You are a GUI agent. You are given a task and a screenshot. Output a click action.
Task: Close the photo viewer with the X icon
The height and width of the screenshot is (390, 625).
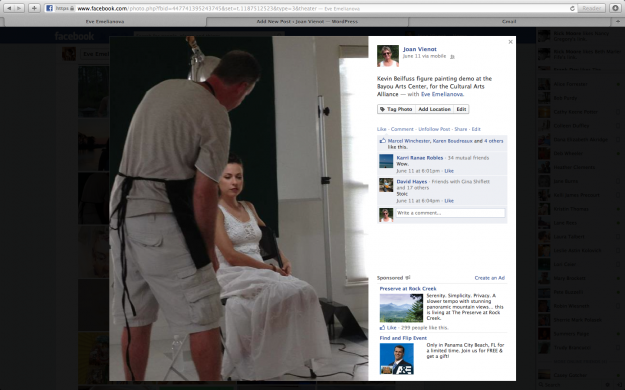click(510, 42)
